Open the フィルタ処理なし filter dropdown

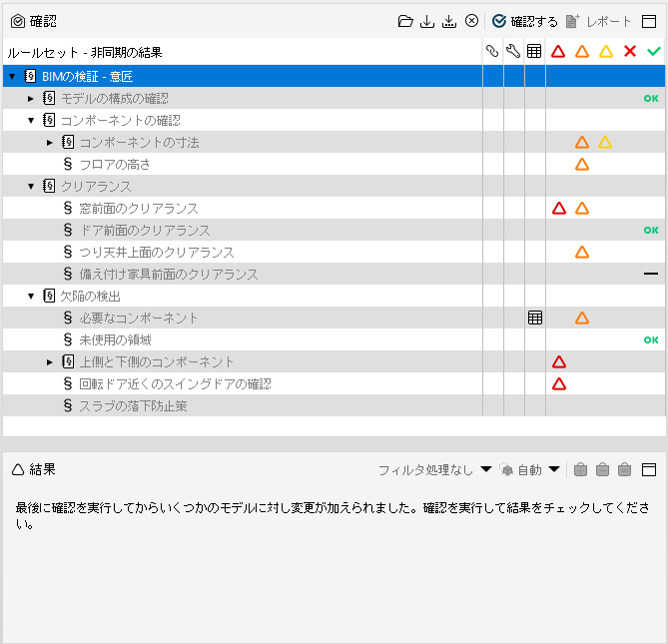(435, 470)
